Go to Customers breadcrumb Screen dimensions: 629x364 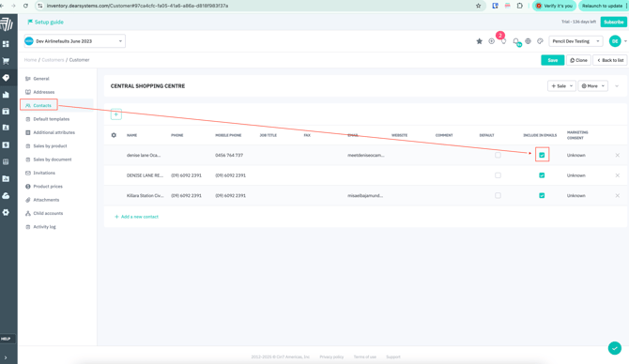[x=53, y=60]
